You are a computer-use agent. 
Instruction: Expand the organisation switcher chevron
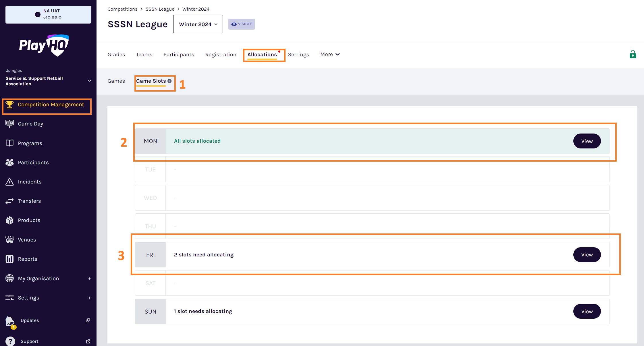[x=90, y=81]
